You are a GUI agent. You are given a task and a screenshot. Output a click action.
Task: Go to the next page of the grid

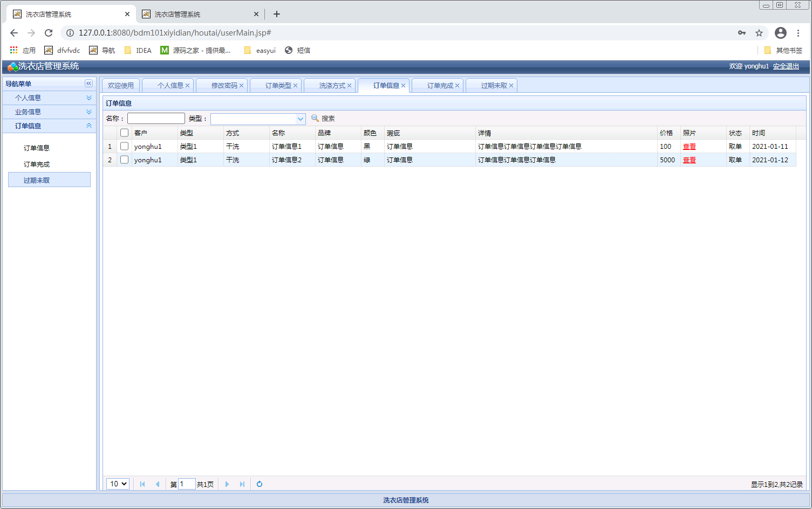point(227,484)
